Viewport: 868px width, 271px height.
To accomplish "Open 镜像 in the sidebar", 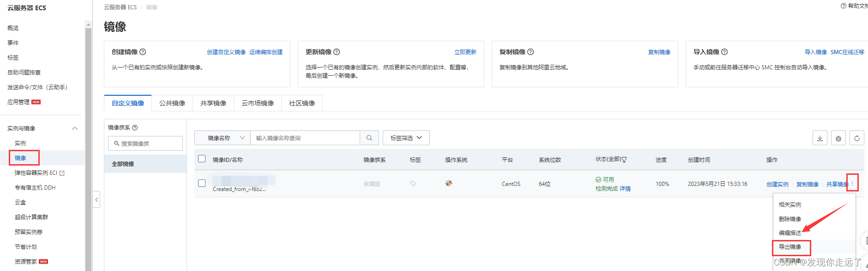I will click(x=20, y=158).
